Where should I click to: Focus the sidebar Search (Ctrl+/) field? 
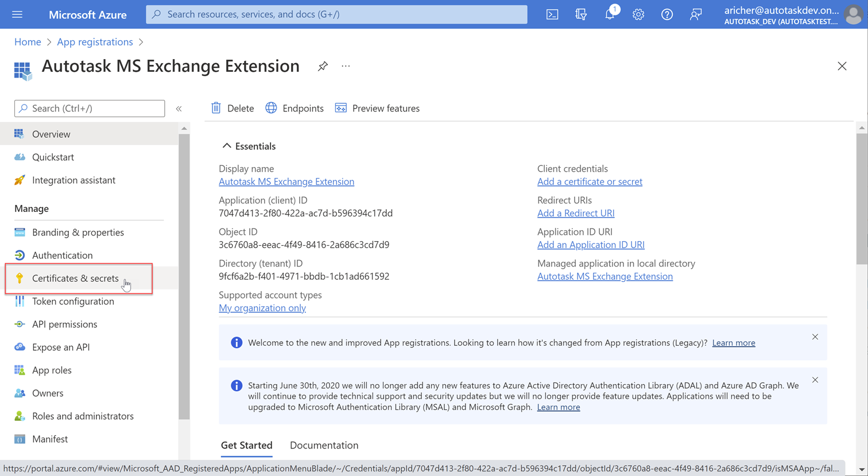pos(90,109)
